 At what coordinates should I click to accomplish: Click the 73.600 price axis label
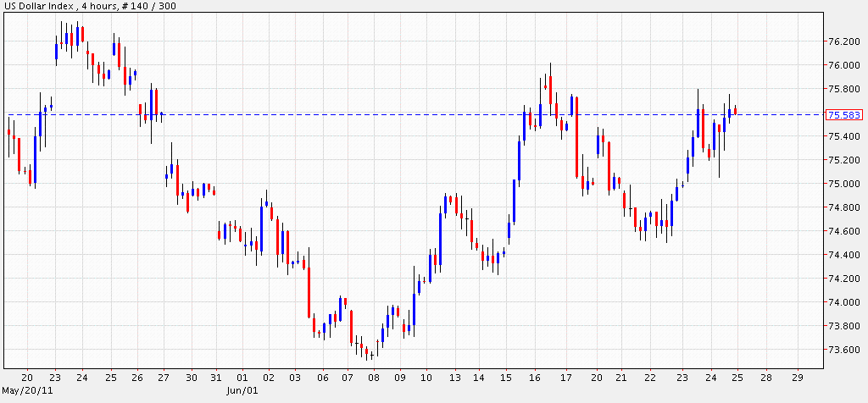pyautogui.click(x=843, y=350)
